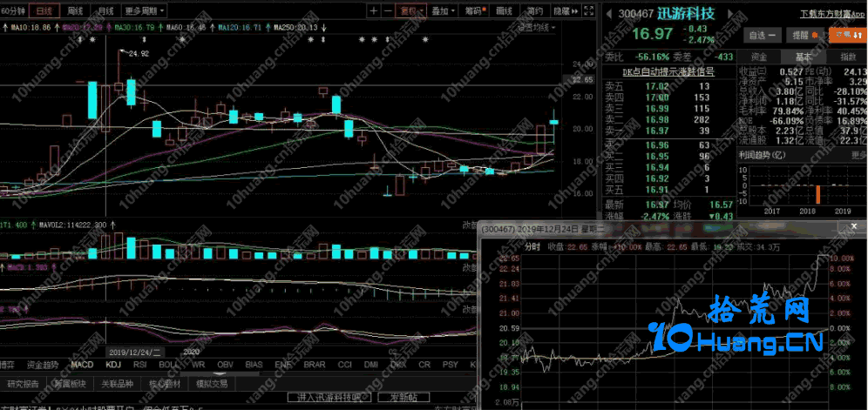The width and height of the screenshot is (868, 410).
Task: Open 提醒 alert button
Action: click(804, 35)
